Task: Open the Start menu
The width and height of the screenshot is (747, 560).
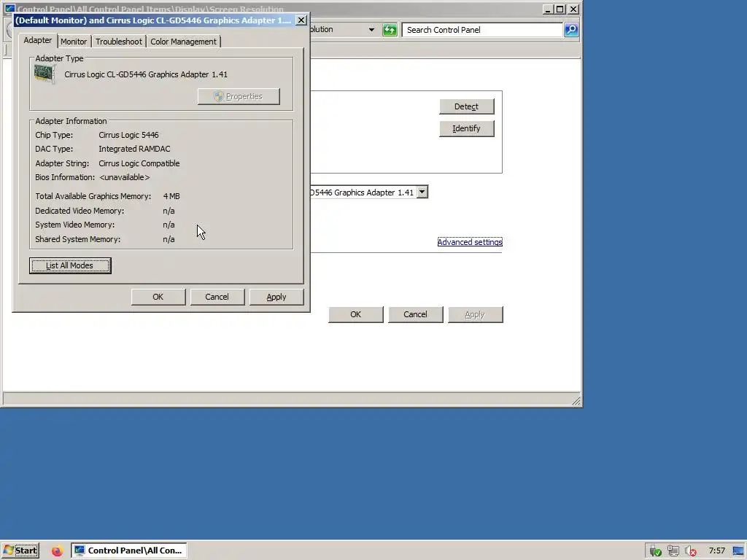Action: (20, 551)
